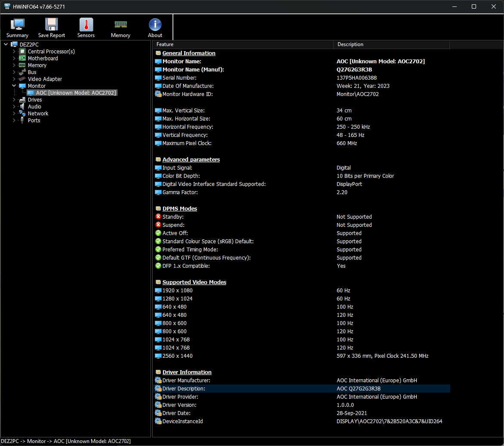Click the DEZ2PC computer icon in tree
504x446 pixels.
tap(15, 44)
